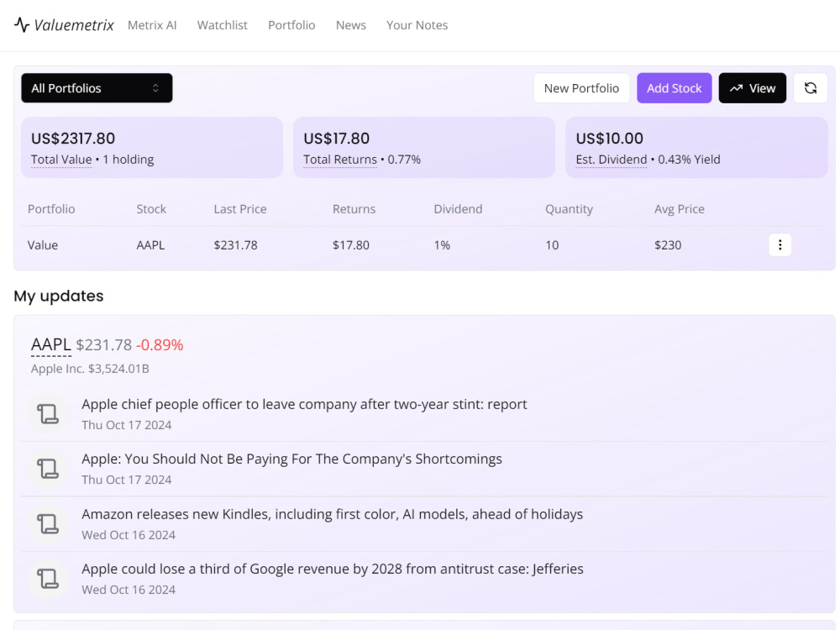Open the All Portfolios dropdown
The width and height of the screenshot is (840, 630).
97,88
